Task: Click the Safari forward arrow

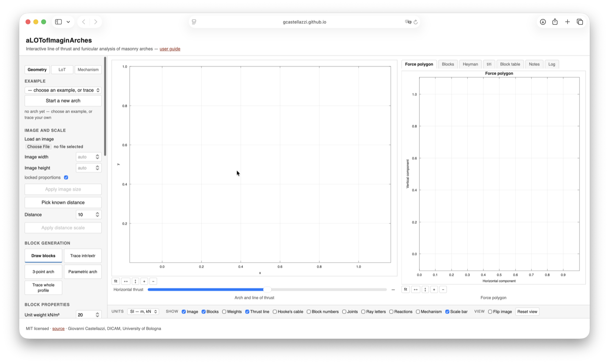Action: (x=96, y=22)
